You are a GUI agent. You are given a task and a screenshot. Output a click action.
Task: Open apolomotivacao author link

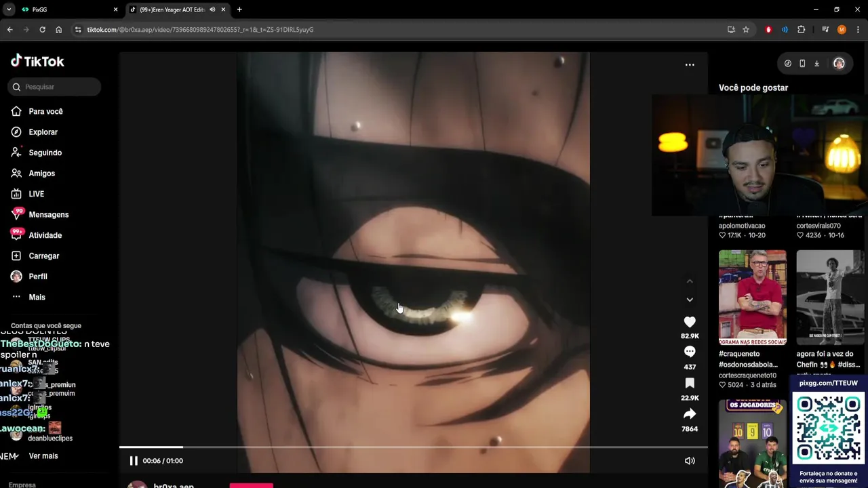pos(742,226)
